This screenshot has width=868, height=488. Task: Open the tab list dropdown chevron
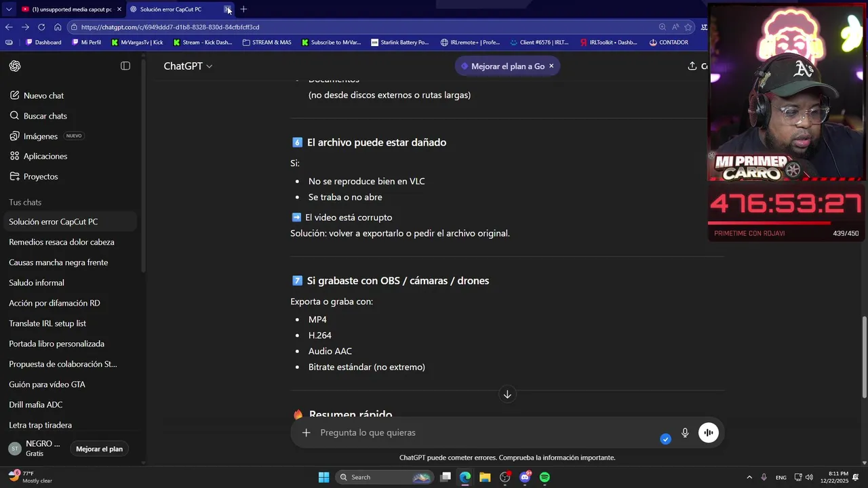tap(9, 9)
